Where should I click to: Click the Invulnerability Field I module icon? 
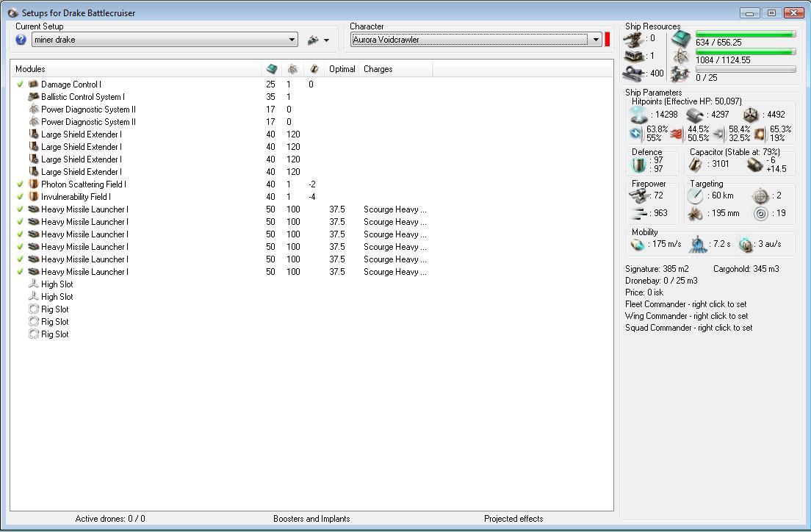point(34,197)
